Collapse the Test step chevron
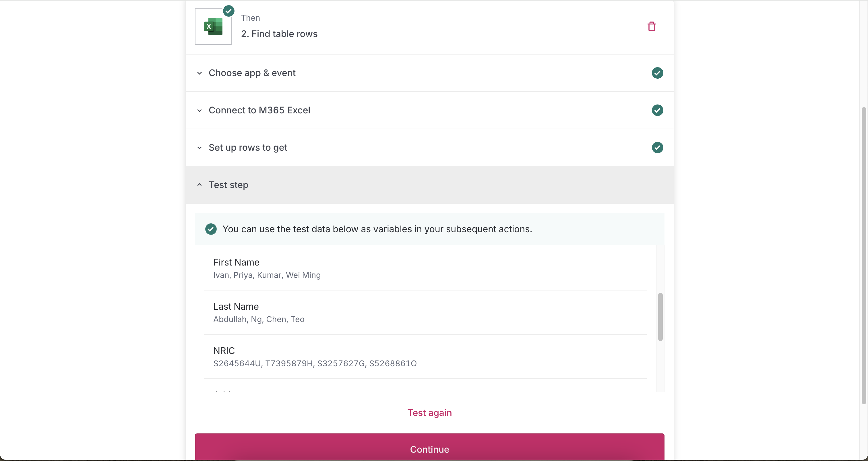 (199, 185)
